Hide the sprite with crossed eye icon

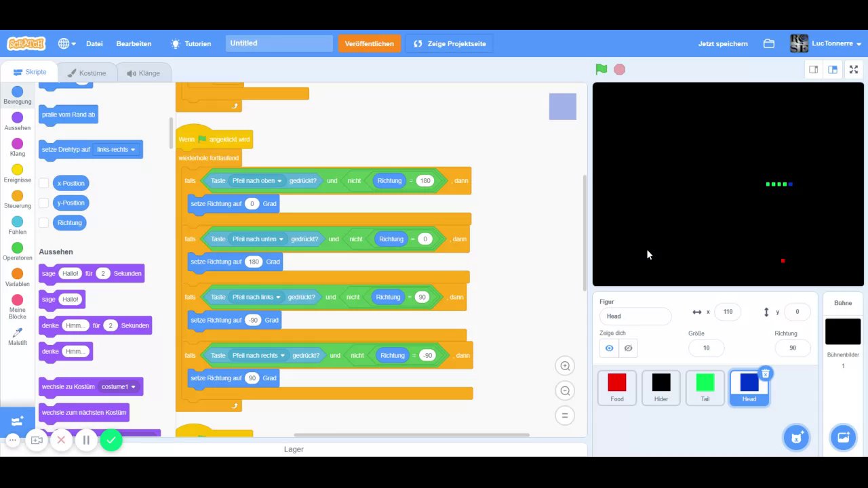coord(628,348)
